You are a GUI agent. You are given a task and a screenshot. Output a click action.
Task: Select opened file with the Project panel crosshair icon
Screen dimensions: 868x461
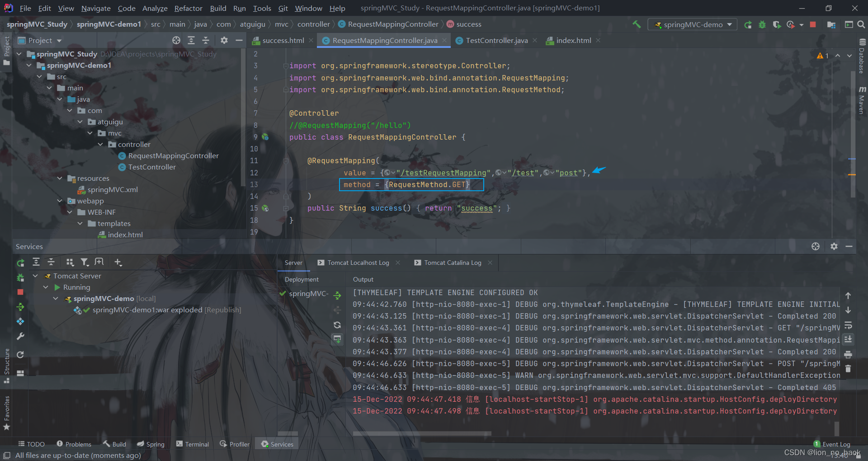(x=176, y=40)
